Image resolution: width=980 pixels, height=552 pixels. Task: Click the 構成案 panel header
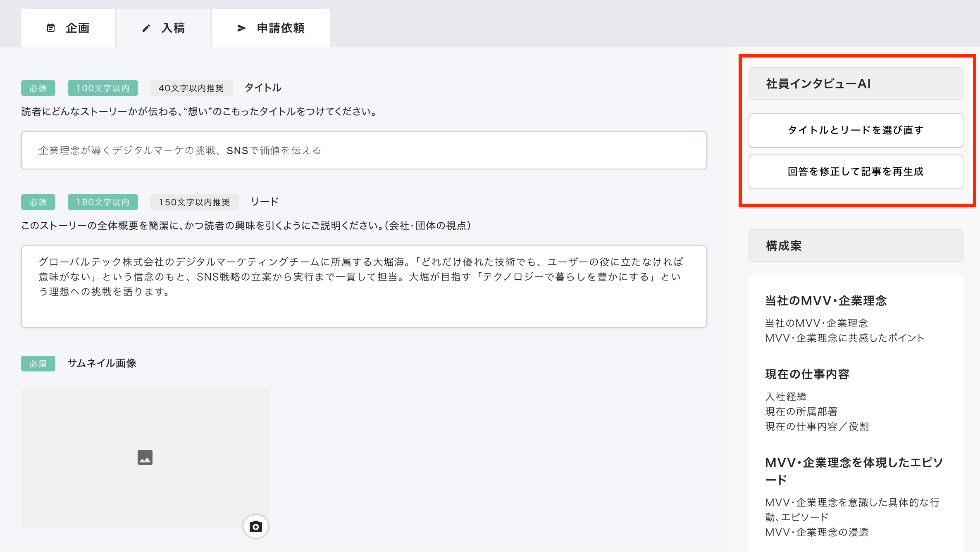[856, 246]
